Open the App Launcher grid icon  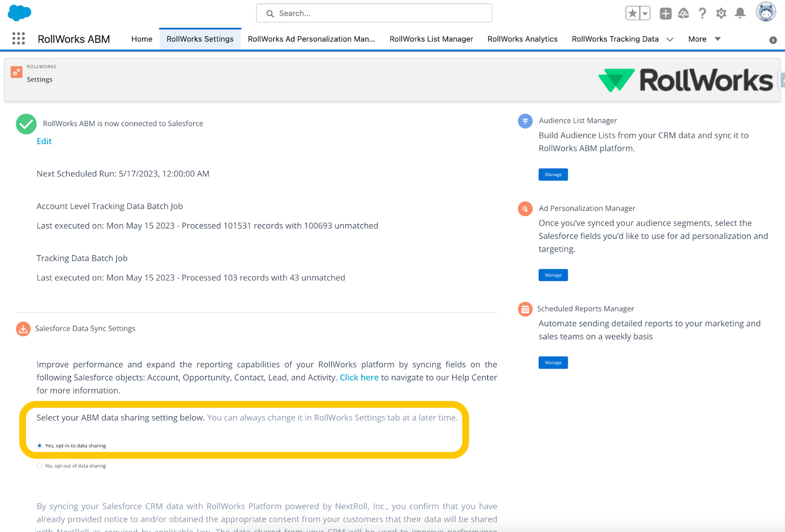coord(18,39)
